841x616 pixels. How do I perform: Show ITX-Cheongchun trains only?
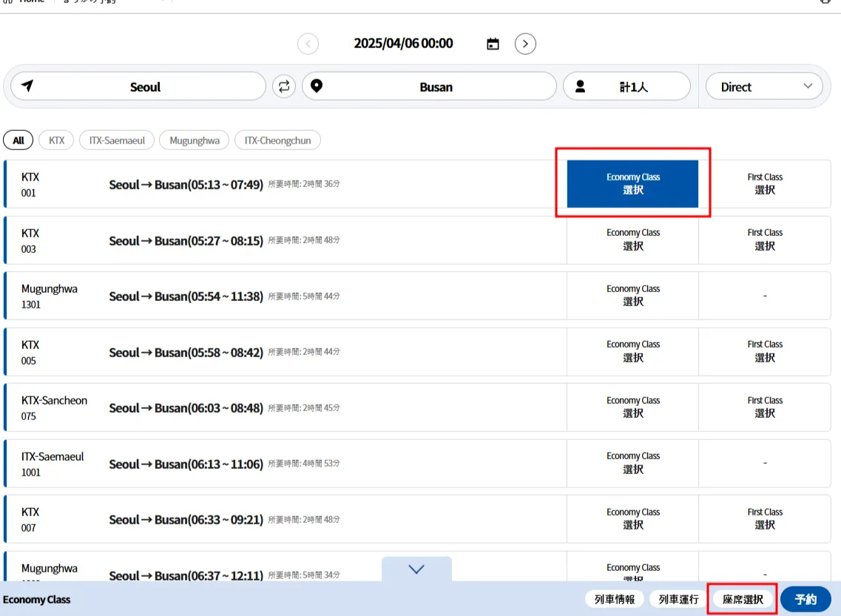tap(277, 141)
